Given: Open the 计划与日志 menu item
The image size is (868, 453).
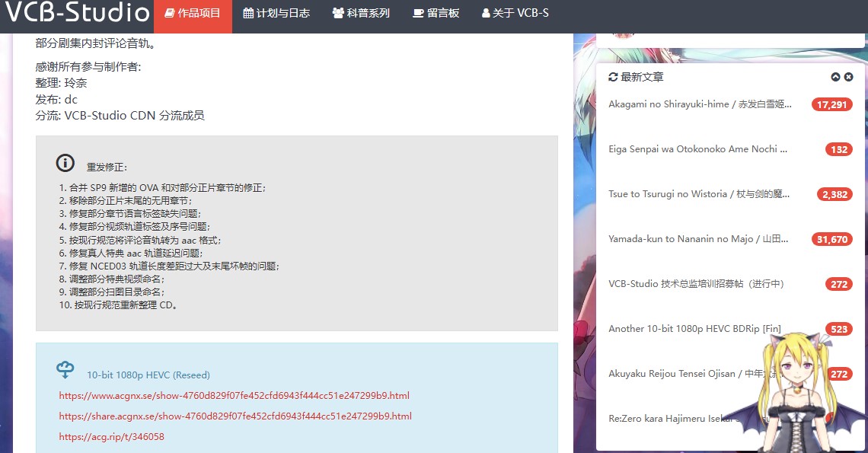Looking at the screenshot, I should click(x=276, y=14).
